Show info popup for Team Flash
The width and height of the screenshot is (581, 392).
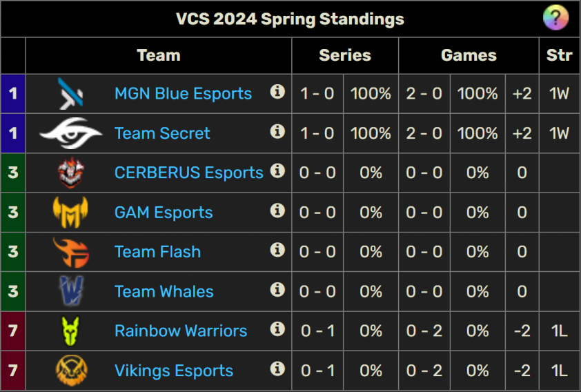[x=277, y=250]
